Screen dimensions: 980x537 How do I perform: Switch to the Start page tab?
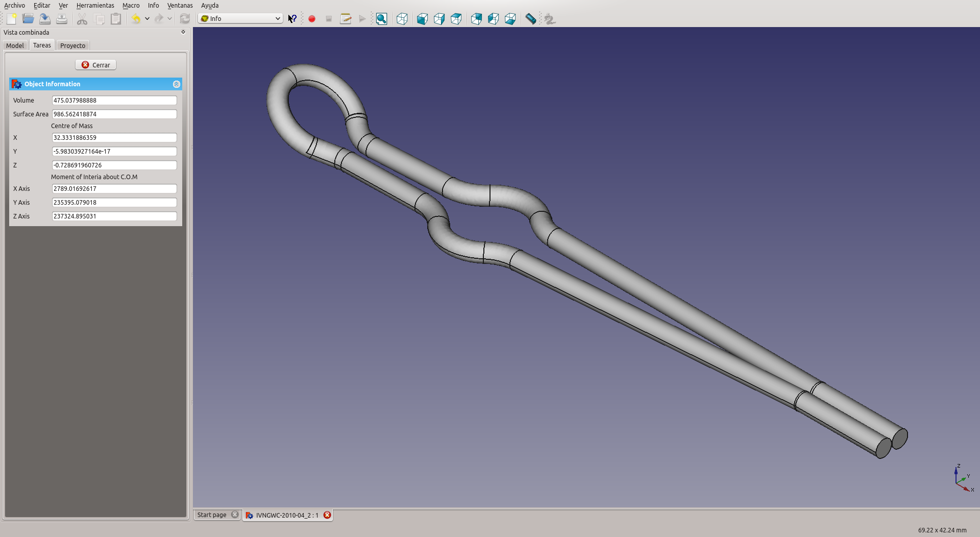[x=212, y=515]
